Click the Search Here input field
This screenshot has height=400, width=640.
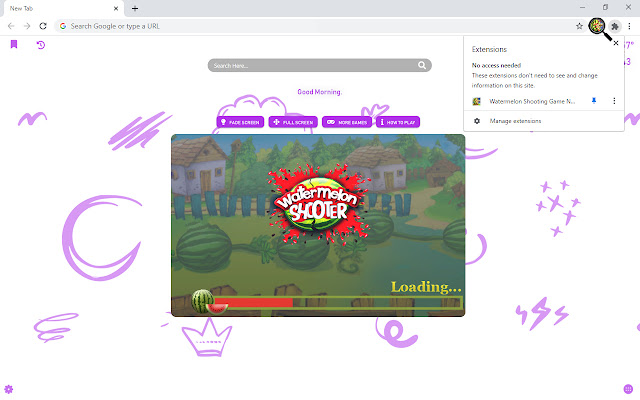click(x=320, y=65)
